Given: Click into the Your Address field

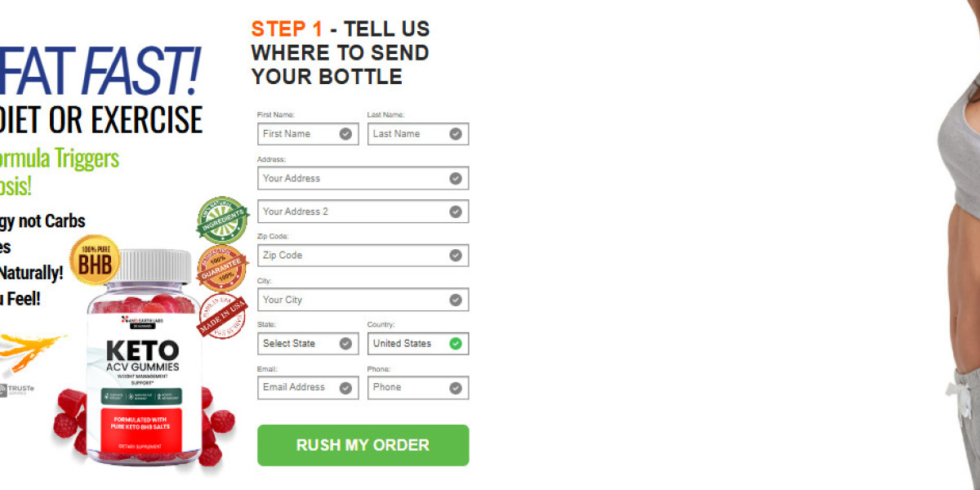Looking at the screenshot, I should (x=363, y=178).
